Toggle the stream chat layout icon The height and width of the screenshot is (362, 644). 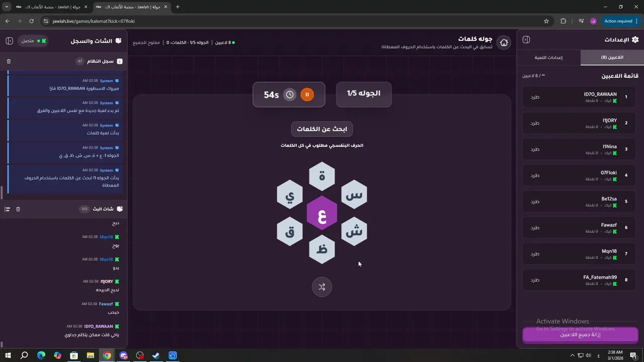7,209
